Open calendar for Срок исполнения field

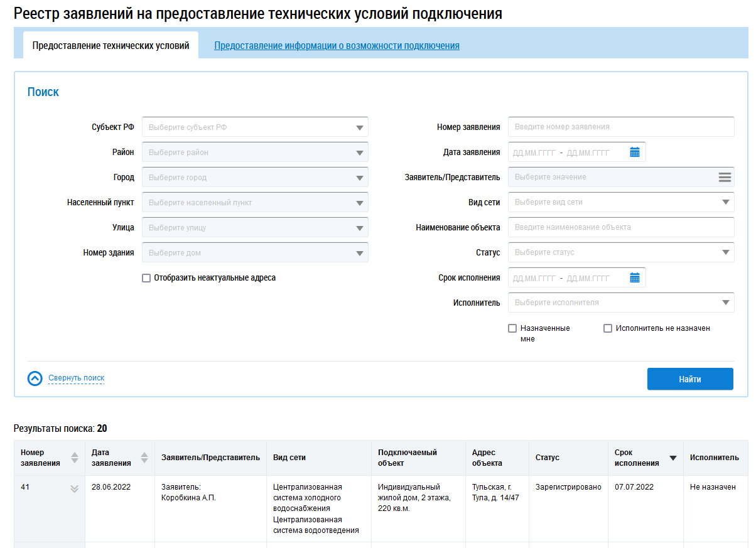click(634, 278)
